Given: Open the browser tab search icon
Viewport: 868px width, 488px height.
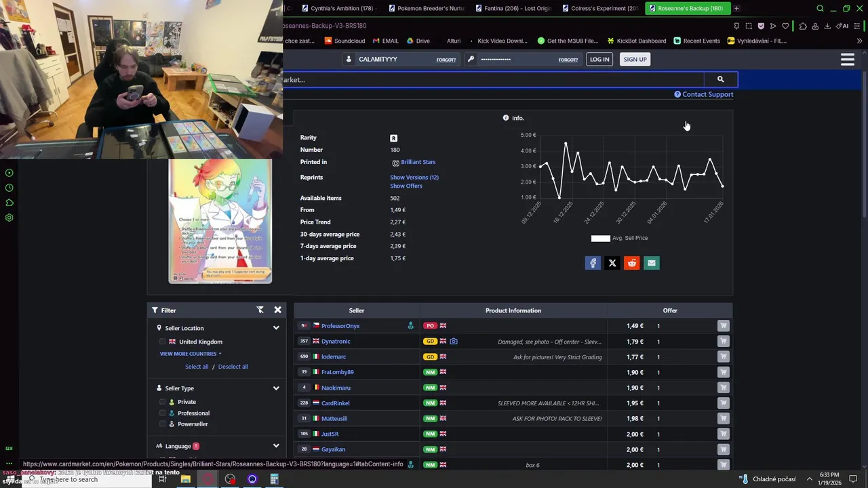Looking at the screenshot, I should tap(820, 8).
